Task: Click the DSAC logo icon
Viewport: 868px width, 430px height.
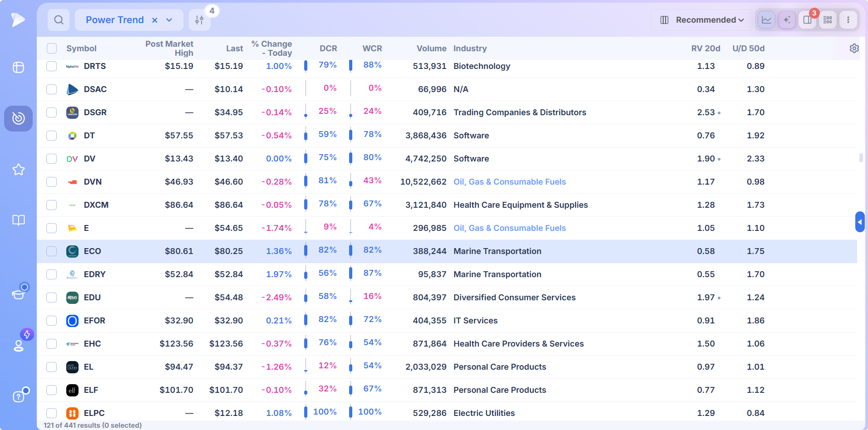Action: [72, 89]
